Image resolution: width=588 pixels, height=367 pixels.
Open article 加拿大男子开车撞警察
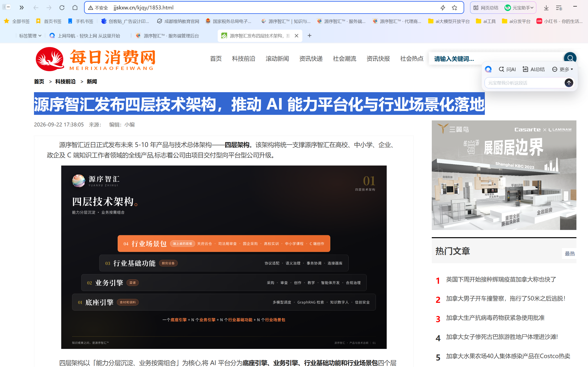point(506,298)
